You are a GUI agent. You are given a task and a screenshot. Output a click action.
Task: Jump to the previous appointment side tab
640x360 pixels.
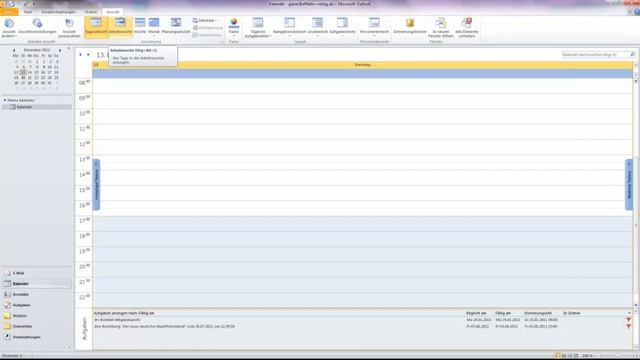point(96,185)
